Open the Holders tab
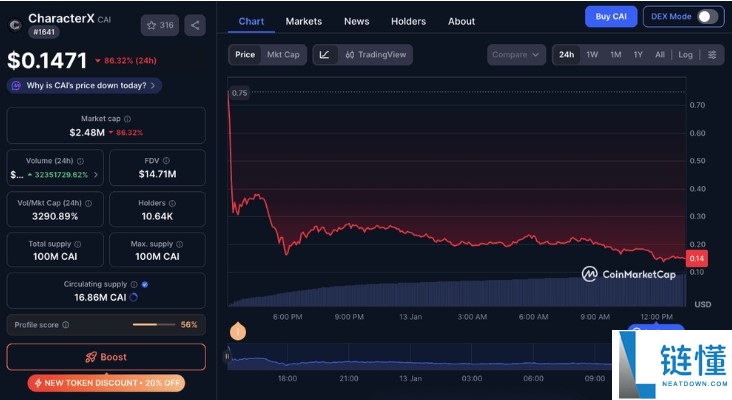The image size is (732, 400). 408,21
